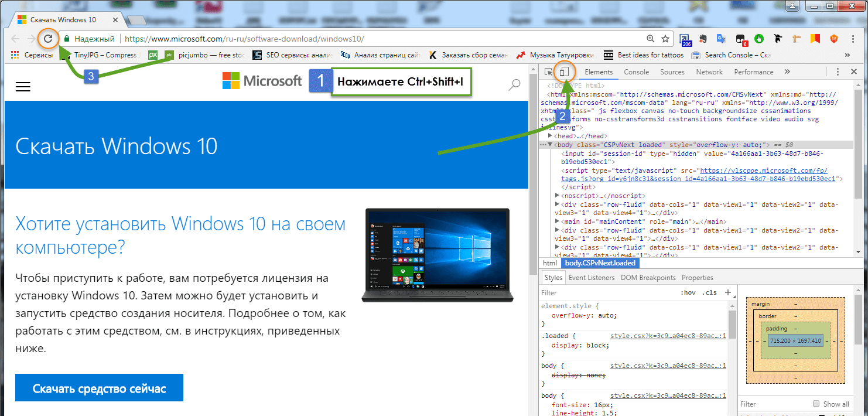Click the extension icon with red 6 badge

point(740,40)
